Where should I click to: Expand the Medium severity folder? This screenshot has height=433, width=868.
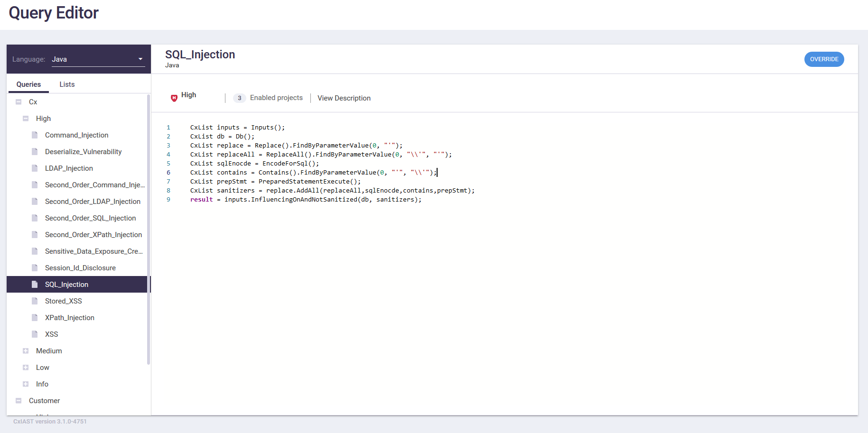tap(26, 351)
